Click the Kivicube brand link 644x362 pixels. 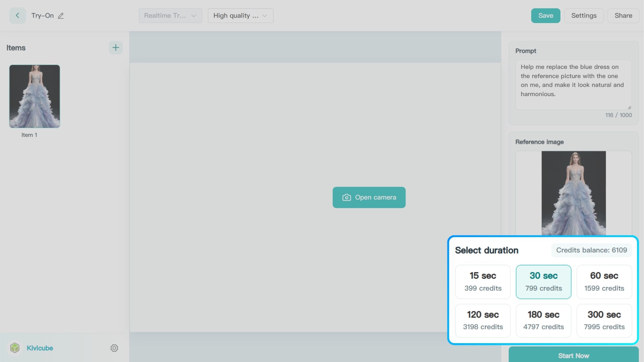point(40,348)
